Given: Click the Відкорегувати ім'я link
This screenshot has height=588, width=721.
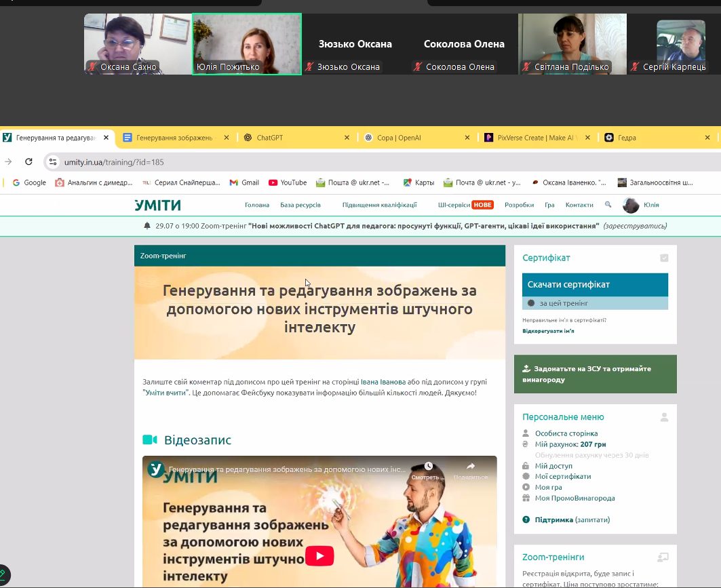Looking at the screenshot, I should [548, 331].
